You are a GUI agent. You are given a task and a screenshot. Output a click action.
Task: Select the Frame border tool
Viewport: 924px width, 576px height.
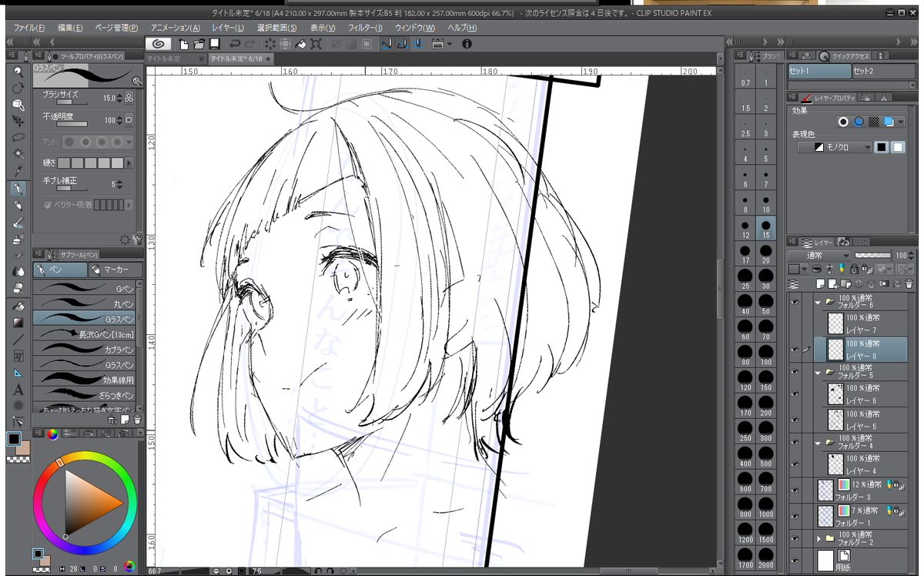17,356
